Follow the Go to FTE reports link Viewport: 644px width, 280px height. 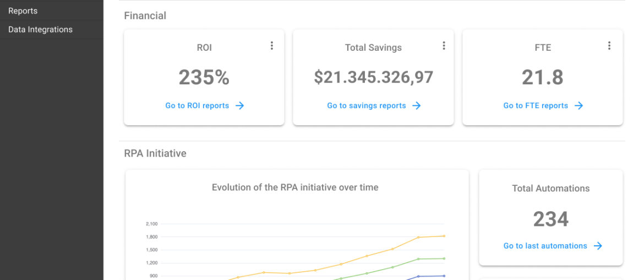tap(536, 106)
